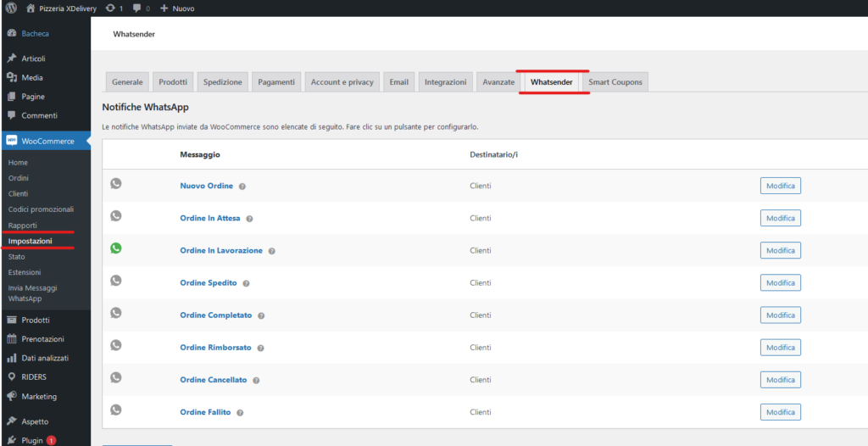Switch to the Integrazioni tab
Viewport: 868px width, 446px height.
[x=446, y=82]
